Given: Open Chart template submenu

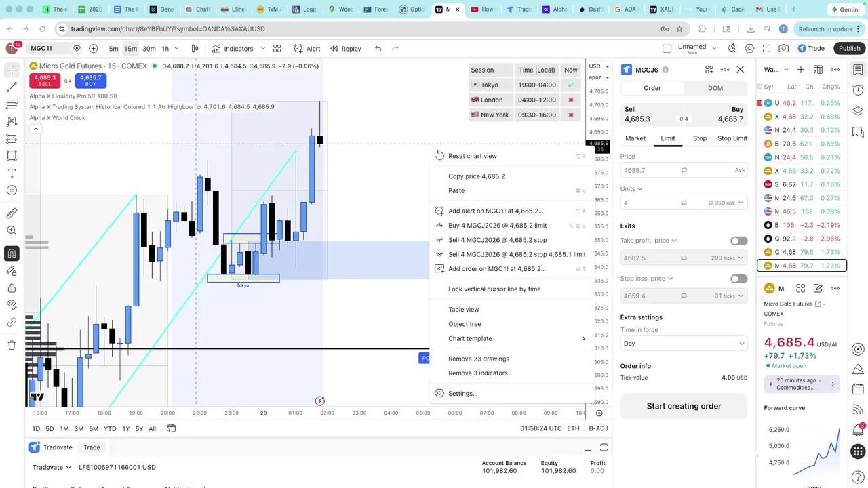Looking at the screenshot, I should [511, 339].
